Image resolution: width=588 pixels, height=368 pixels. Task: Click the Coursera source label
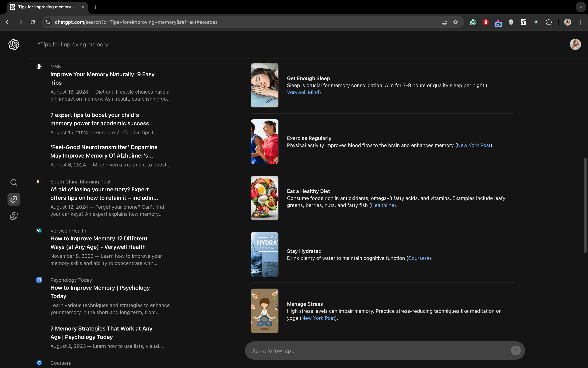[x=61, y=363]
